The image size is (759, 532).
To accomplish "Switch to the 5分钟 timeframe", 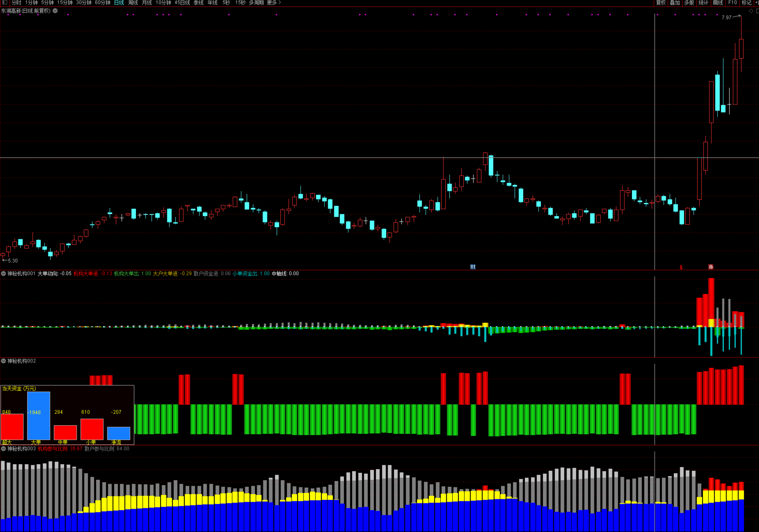I will pyautogui.click(x=47, y=3).
